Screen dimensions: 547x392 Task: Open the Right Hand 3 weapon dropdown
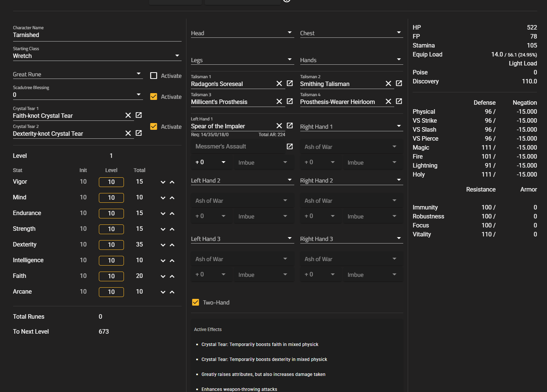[352, 239]
